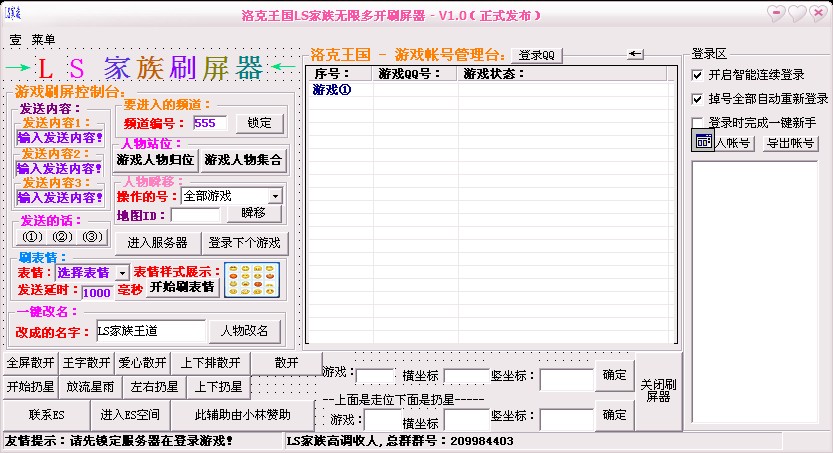Click 人物改名 button
This screenshot has width=833, height=453.
coord(244,331)
